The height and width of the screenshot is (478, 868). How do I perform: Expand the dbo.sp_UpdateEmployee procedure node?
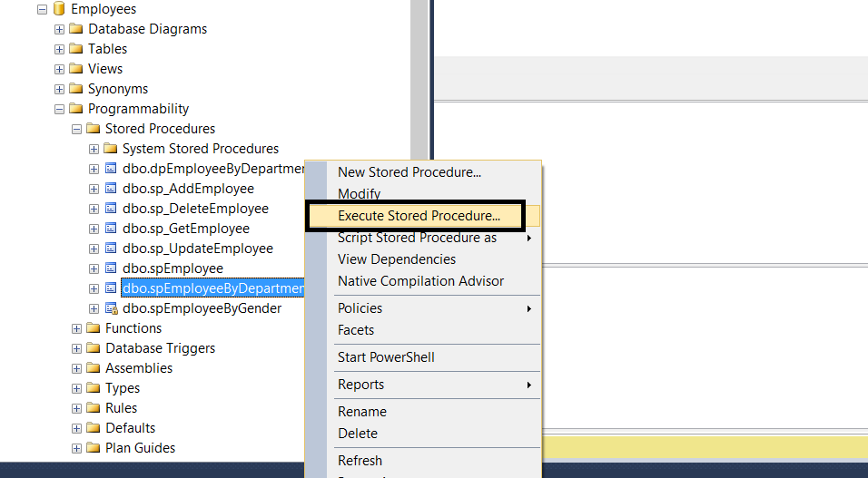94,249
